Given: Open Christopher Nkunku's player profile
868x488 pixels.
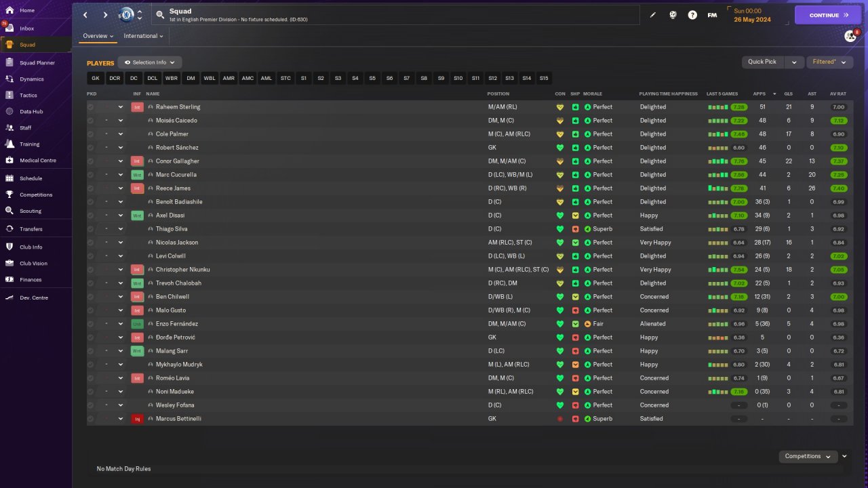Looking at the screenshot, I should tap(182, 270).
